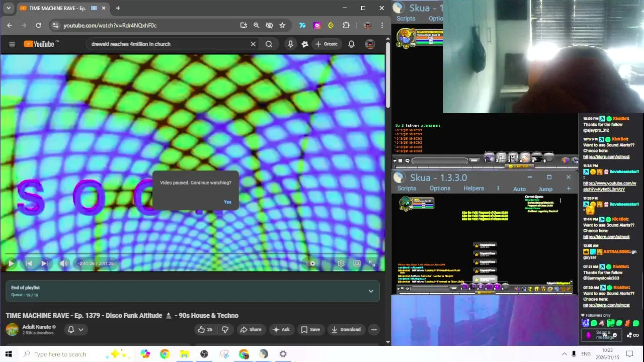The width and height of the screenshot is (644, 362).
Task: Open the yellow circle extension icon
Action: click(x=331, y=25)
